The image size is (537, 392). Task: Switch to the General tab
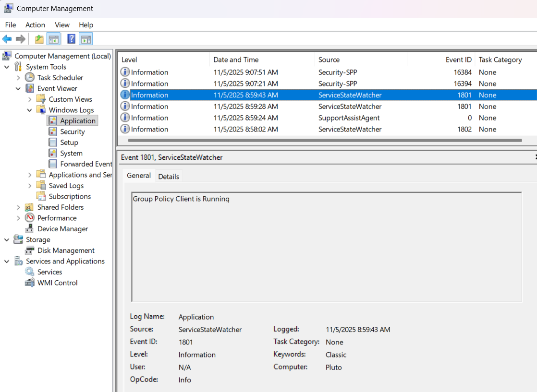[x=139, y=176]
